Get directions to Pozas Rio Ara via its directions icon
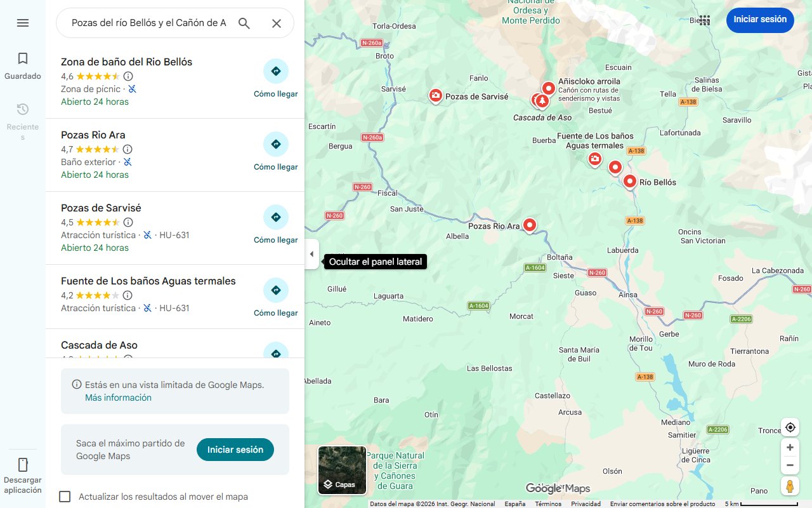812x508 pixels. (x=276, y=144)
